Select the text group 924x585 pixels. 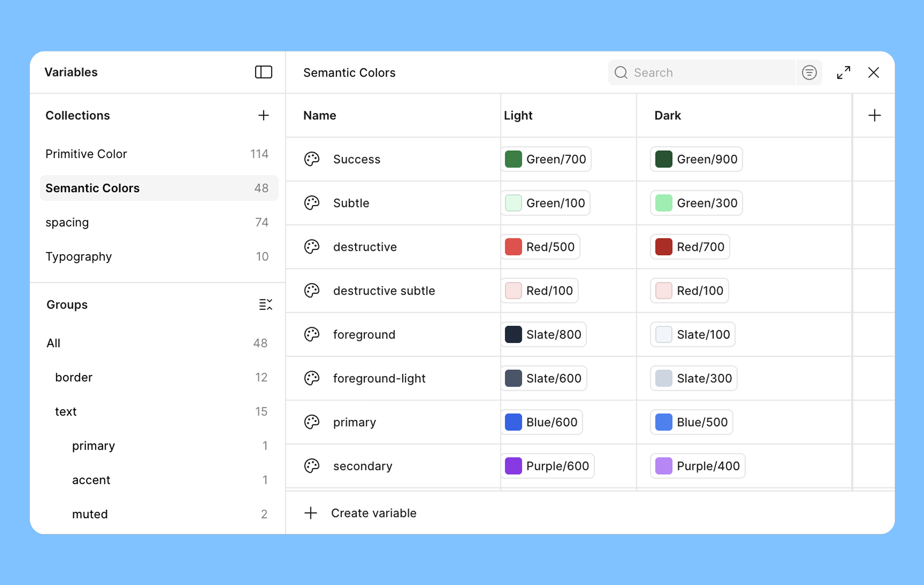click(x=66, y=412)
